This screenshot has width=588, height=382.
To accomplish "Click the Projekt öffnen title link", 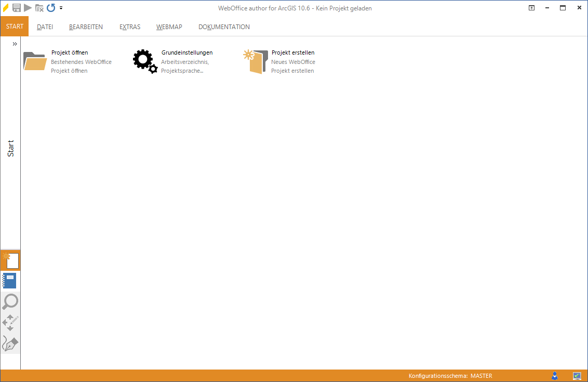I will [70, 52].
